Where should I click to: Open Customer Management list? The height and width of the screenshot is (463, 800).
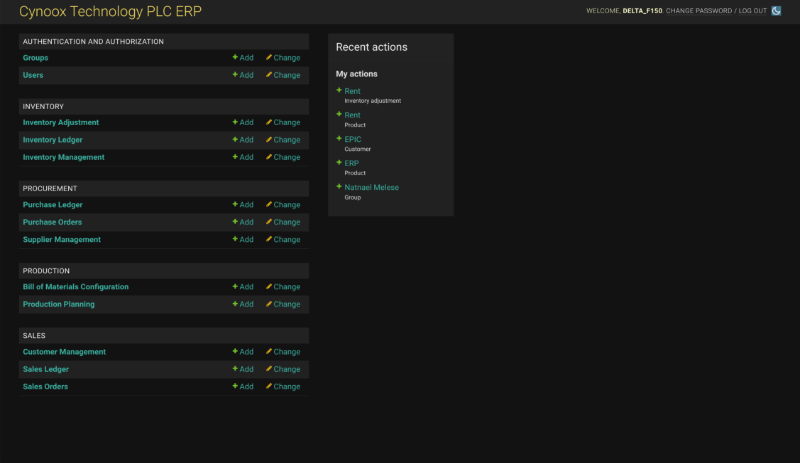(64, 352)
